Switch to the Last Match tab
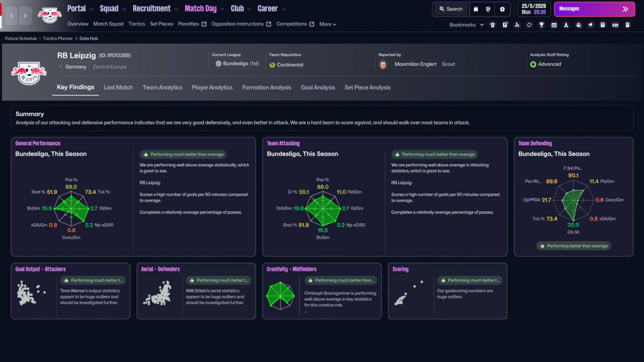This screenshot has width=644, height=362. click(x=118, y=87)
